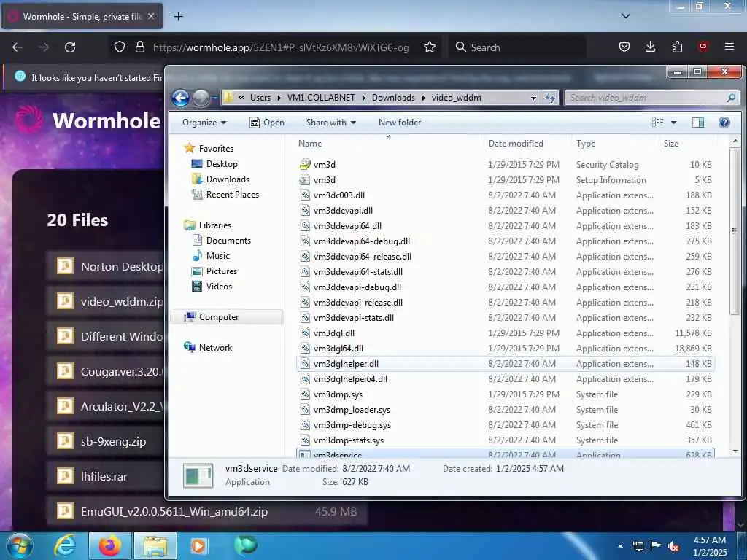The width and height of the screenshot is (747, 560).
Task: Click the Users breadcrumb arrow in address bar
Action: 279,98
